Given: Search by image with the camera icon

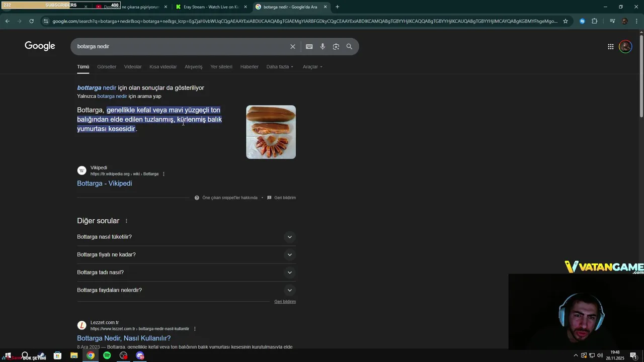Looking at the screenshot, I should coord(336,46).
